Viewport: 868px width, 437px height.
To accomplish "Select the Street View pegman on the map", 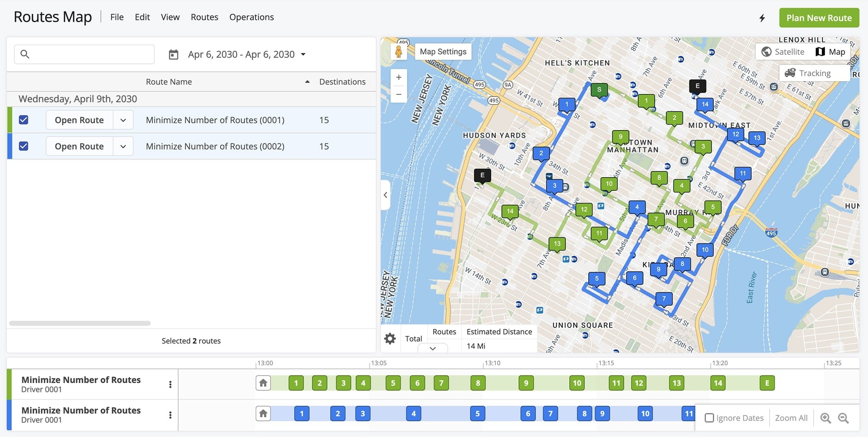I will [x=399, y=51].
